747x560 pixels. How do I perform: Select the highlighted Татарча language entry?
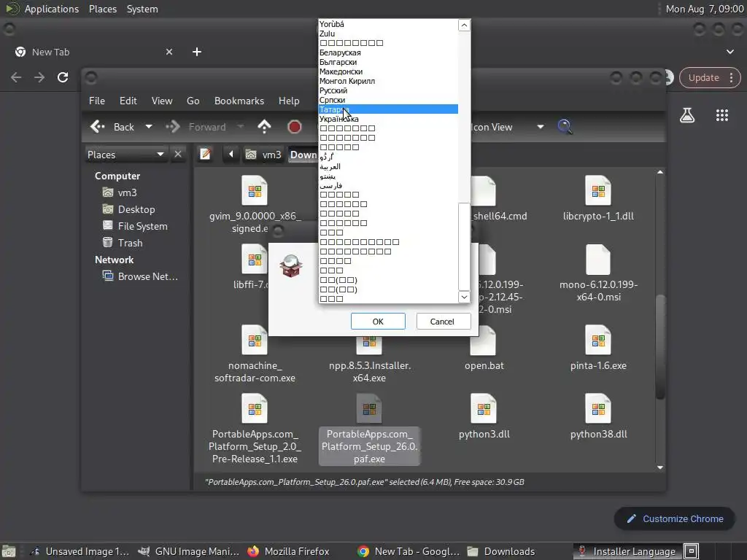pyautogui.click(x=388, y=109)
